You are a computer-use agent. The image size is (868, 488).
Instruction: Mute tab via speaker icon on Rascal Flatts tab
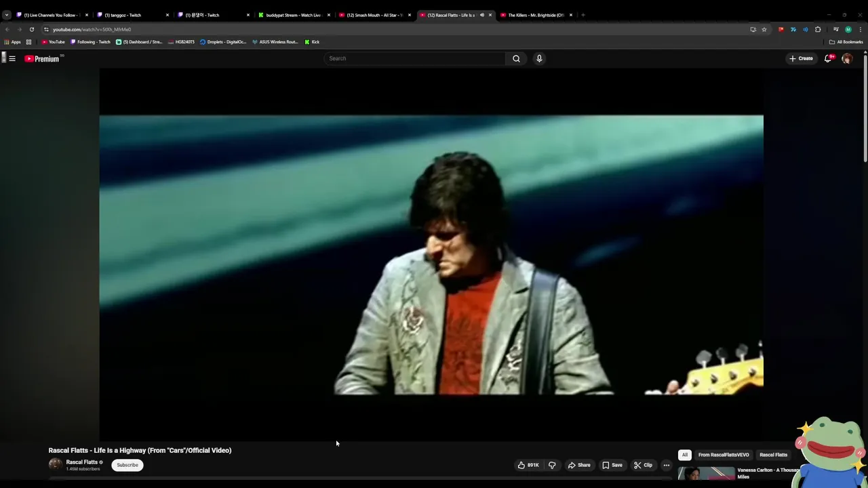[482, 15]
